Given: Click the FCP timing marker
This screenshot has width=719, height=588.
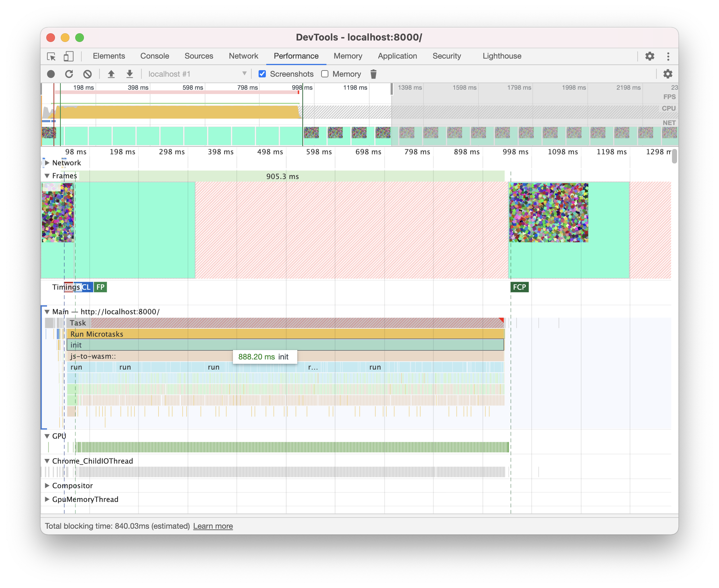Looking at the screenshot, I should (x=519, y=287).
